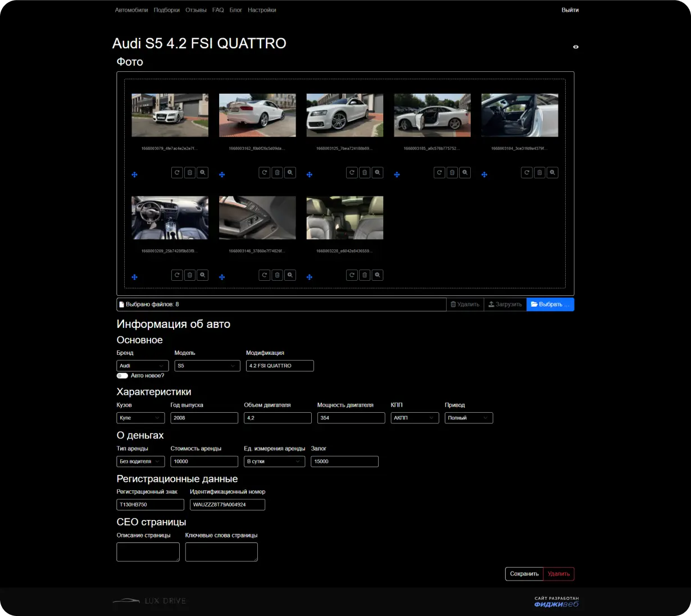Image resolution: width=691 pixels, height=616 pixels.
Task: Expand the Кузов dropdown showing Купе
Action: pos(141,418)
